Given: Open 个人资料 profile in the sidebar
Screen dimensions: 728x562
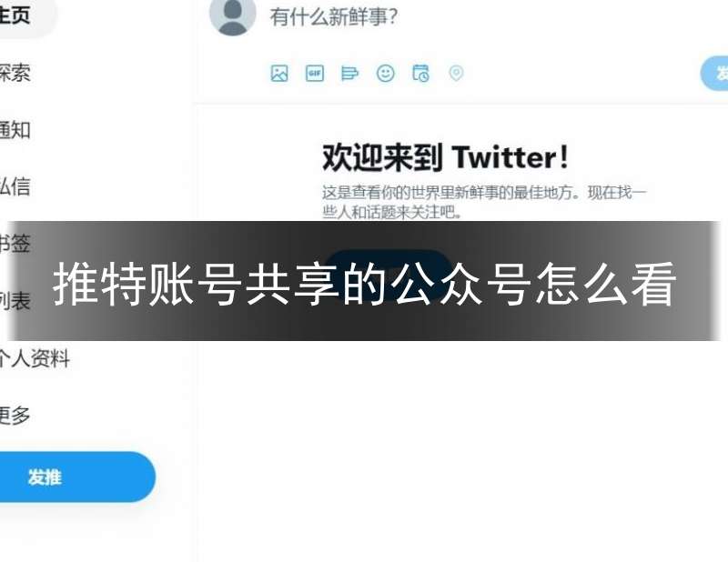Looking at the screenshot, I should coord(35,358).
